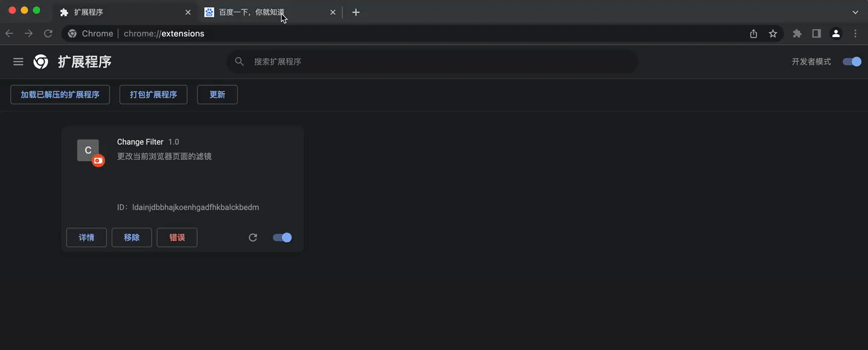The height and width of the screenshot is (350, 868).
Task: Click the 扩展程序 page title
Action: (85, 62)
